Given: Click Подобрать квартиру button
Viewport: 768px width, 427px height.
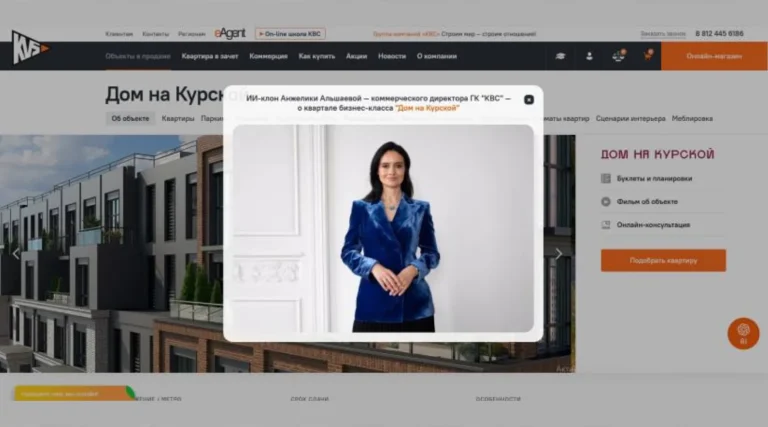Looking at the screenshot, I should coord(663,261).
